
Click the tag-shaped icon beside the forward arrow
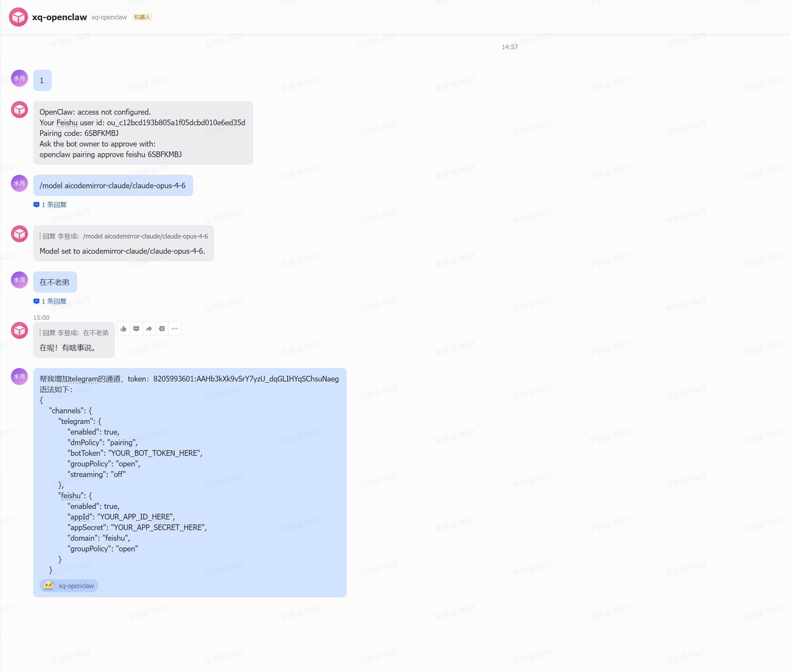[162, 329]
